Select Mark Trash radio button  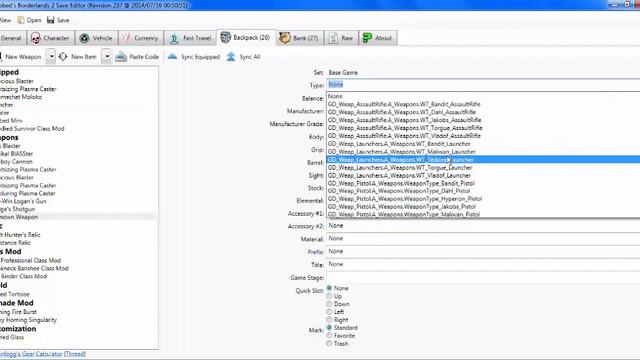[329, 344]
